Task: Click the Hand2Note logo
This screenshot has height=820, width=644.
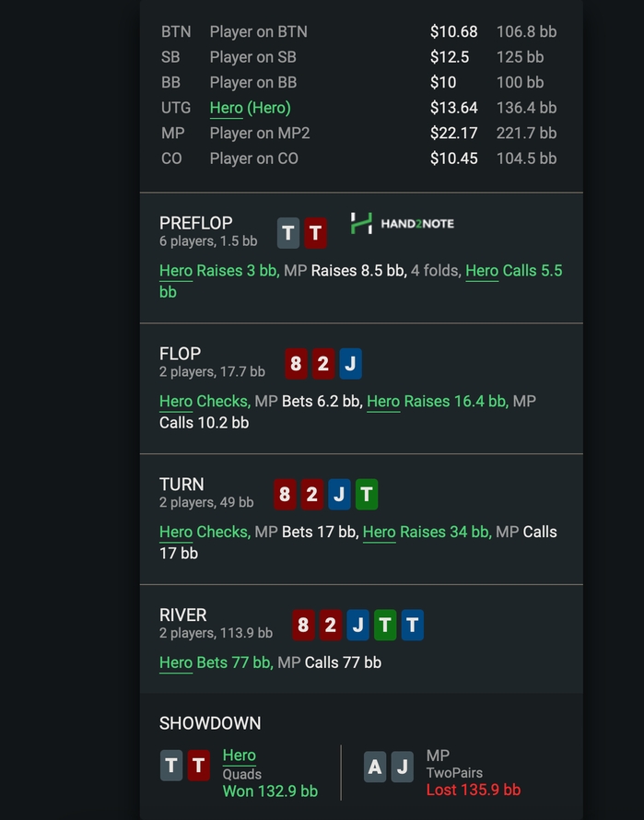Action: click(402, 224)
